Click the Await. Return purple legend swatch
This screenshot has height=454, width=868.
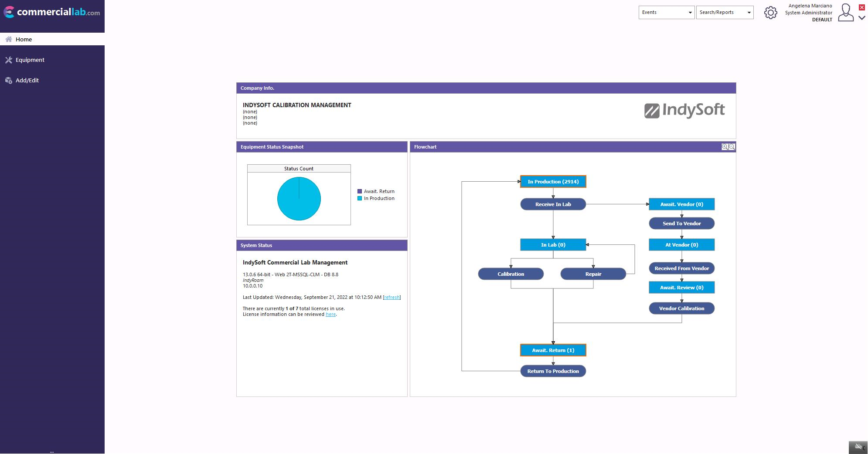coord(360,191)
